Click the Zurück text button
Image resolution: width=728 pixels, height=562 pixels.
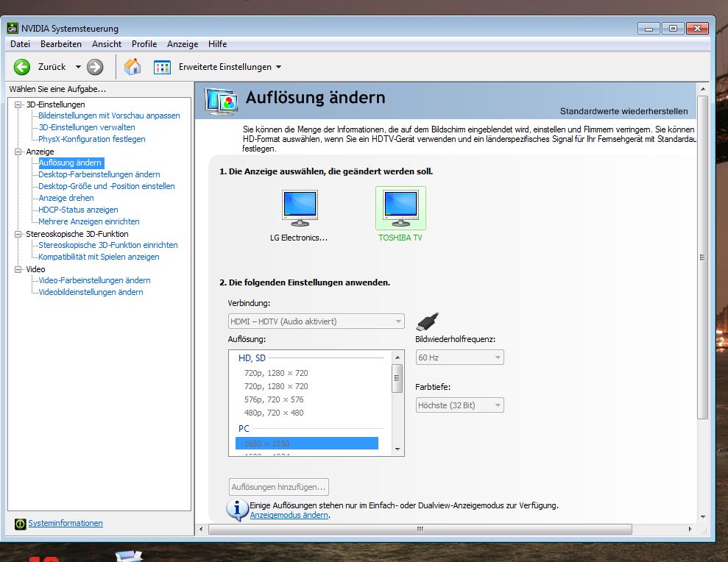coord(52,67)
